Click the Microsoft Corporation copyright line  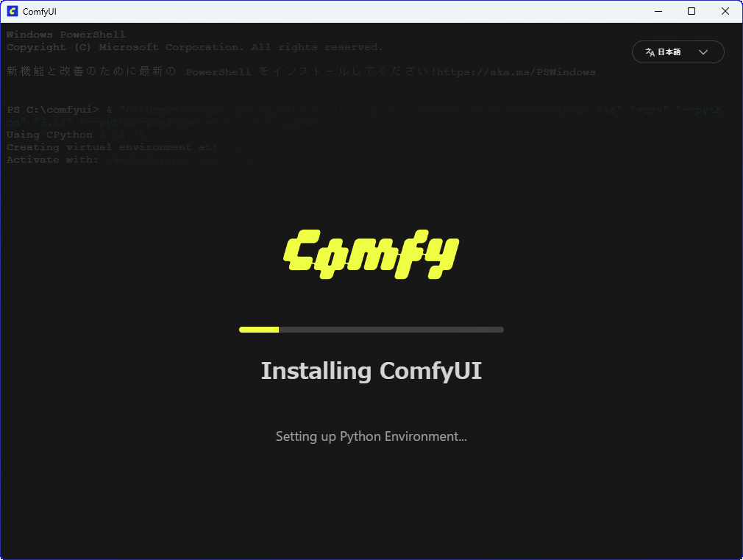pyautogui.click(x=194, y=47)
